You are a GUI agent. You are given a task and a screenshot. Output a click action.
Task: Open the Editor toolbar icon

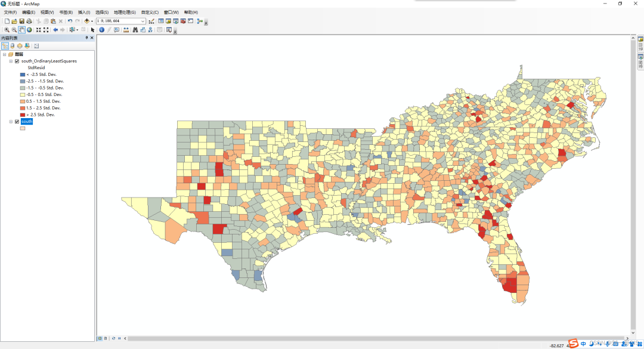coord(151,21)
